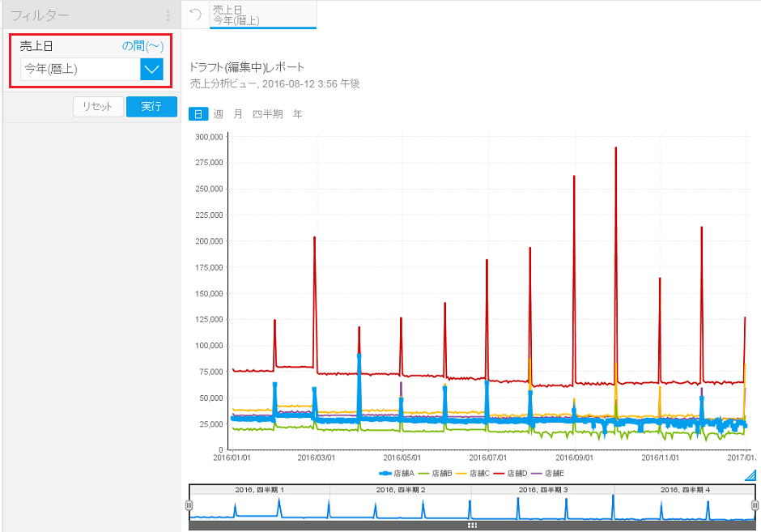Image resolution: width=761 pixels, height=532 pixels.
Task: Switch the chart to 年 view
Action: [297, 114]
